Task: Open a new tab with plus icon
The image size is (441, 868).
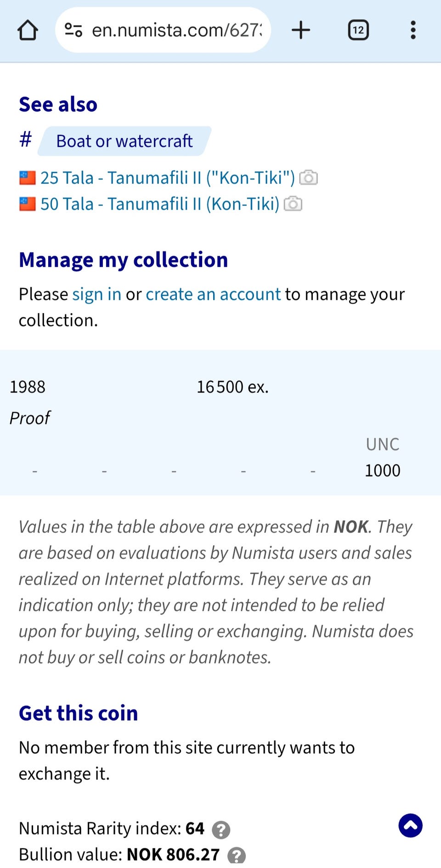Action: coord(301,30)
